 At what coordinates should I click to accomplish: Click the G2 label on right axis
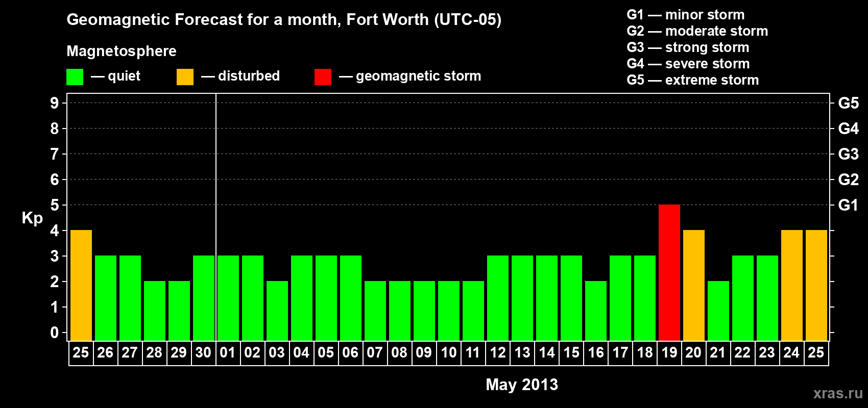point(849,180)
